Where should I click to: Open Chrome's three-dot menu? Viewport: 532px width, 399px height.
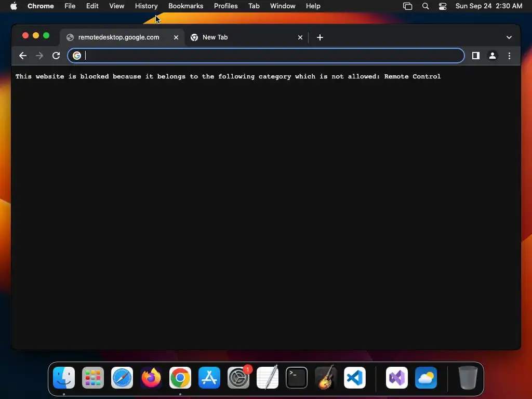click(x=509, y=56)
